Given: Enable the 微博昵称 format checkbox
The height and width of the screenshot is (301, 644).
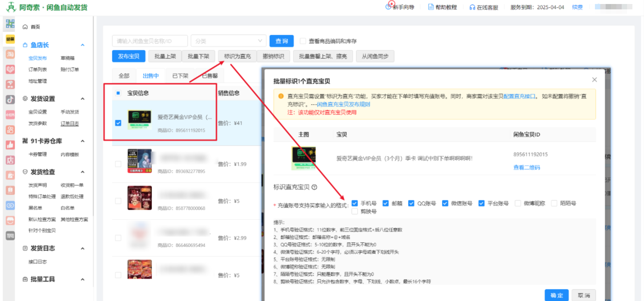Looking at the screenshot, I should [x=518, y=203].
